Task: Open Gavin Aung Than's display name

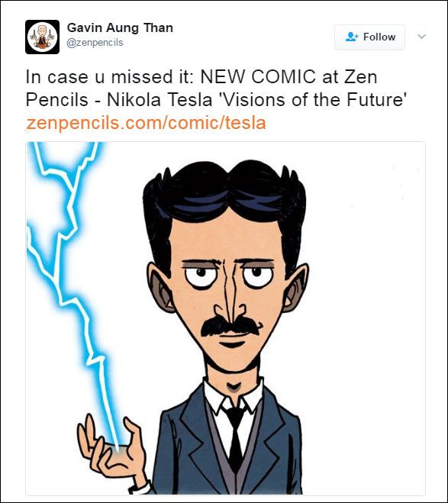Action: coord(120,28)
